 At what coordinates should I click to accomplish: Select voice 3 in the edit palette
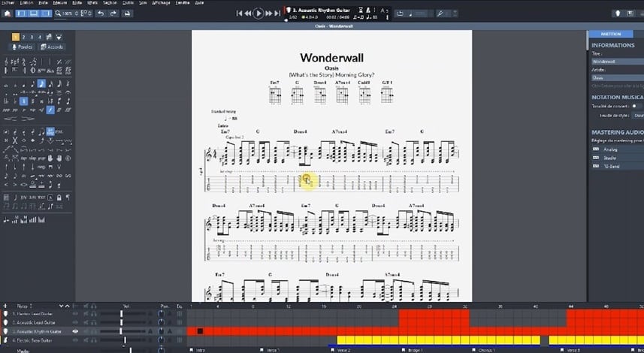click(x=32, y=37)
